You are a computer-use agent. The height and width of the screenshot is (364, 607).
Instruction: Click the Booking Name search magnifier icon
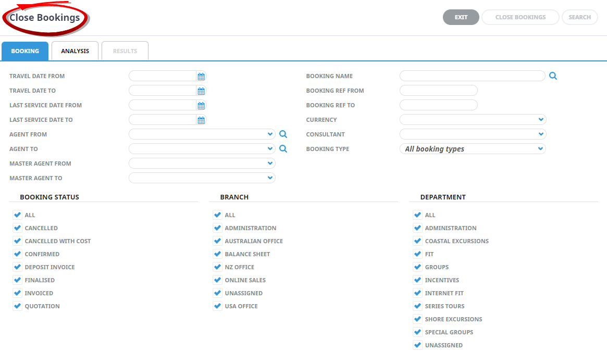click(553, 76)
